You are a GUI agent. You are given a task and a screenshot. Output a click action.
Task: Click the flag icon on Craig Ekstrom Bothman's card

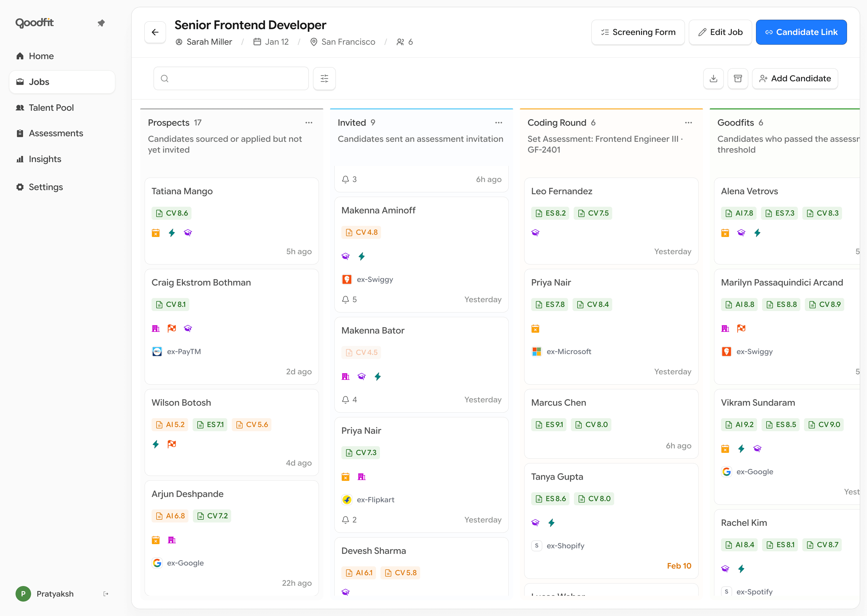172,328
